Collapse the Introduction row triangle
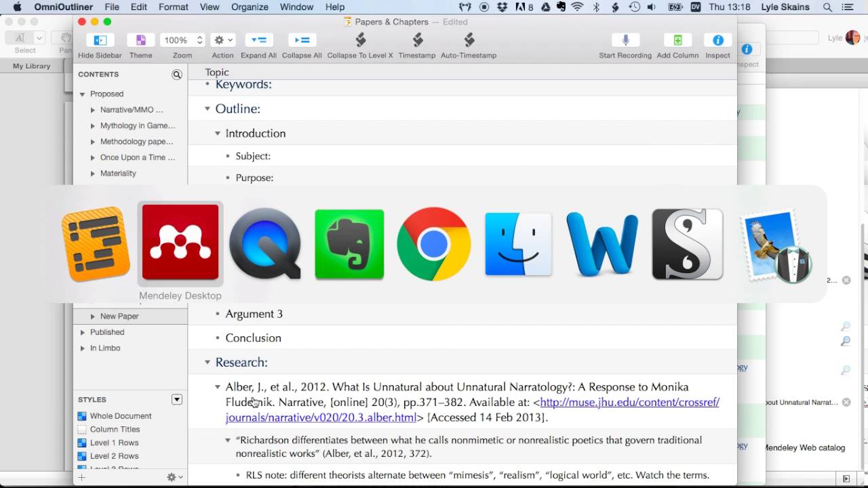 click(218, 134)
